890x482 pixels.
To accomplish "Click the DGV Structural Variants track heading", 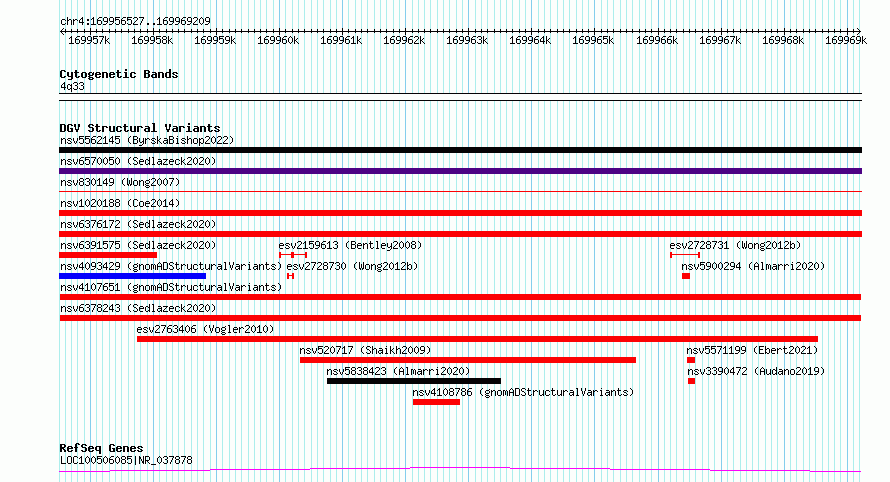I will click(x=140, y=128).
